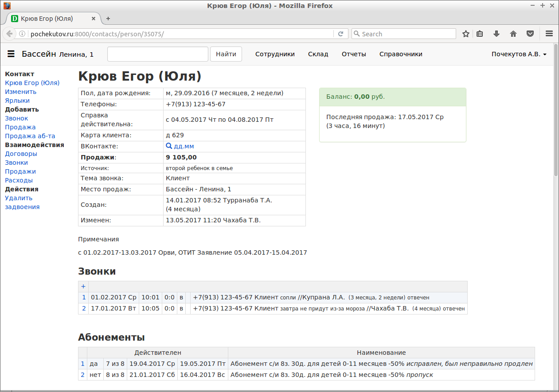Open Ярлыки sidebar link

click(x=17, y=101)
